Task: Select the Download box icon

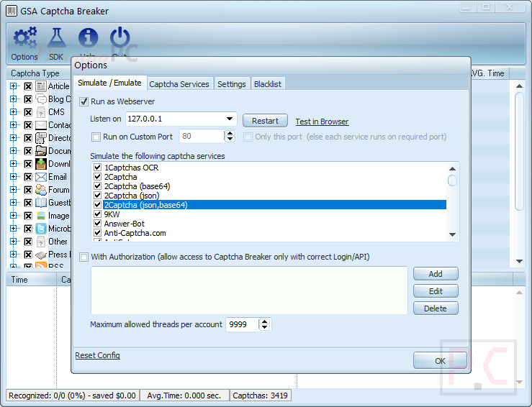Action: tap(41, 164)
